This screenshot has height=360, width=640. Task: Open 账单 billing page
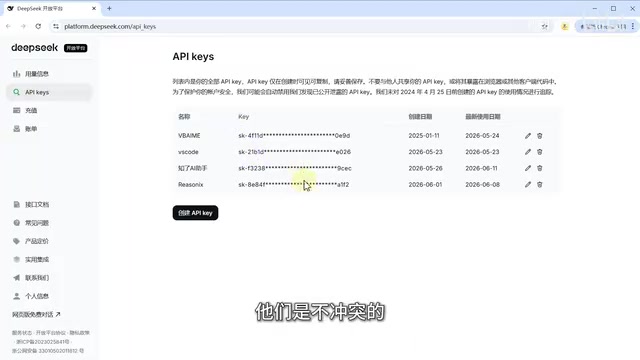coord(49,129)
